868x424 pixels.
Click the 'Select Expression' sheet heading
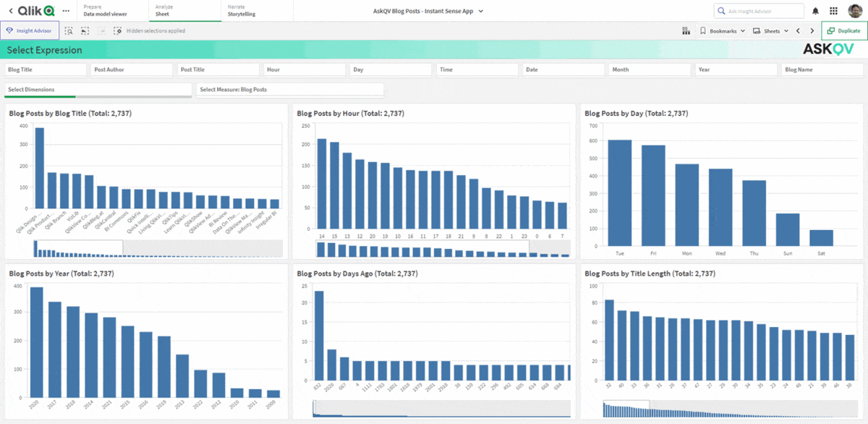[x=44, y=50]
